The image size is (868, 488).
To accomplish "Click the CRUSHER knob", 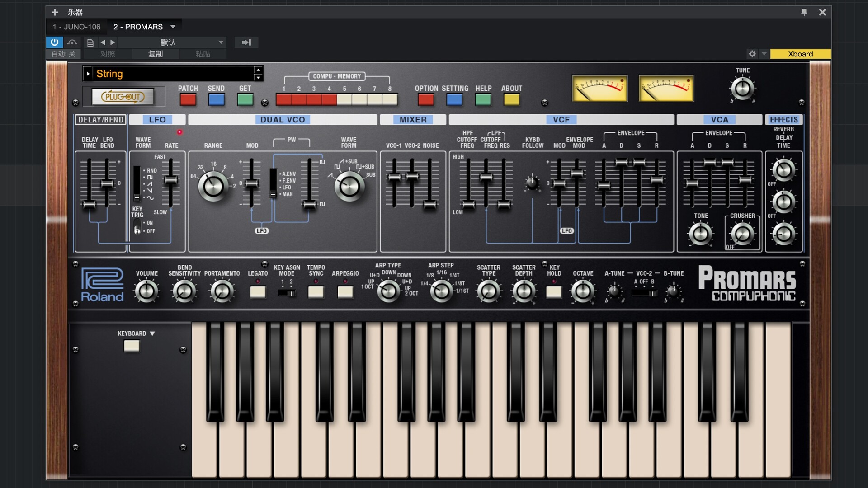I will 742,234.
